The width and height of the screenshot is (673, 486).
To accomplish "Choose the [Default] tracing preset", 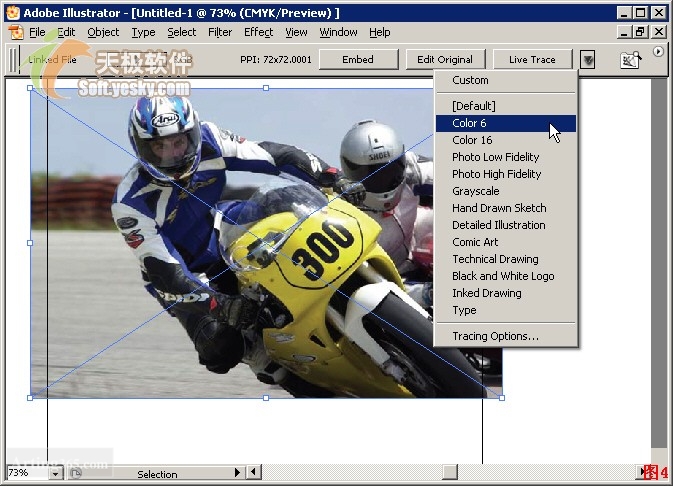I will click(x=506, y=106).
